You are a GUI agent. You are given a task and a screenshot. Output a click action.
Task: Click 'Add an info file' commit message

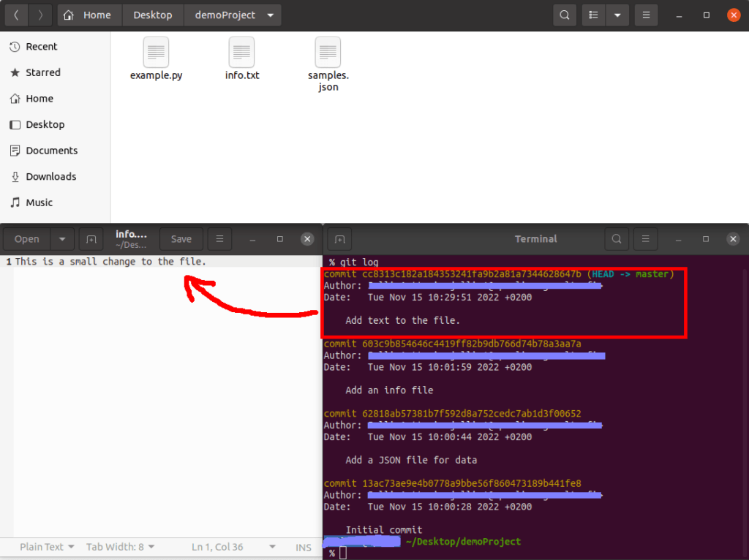point(389,390)
